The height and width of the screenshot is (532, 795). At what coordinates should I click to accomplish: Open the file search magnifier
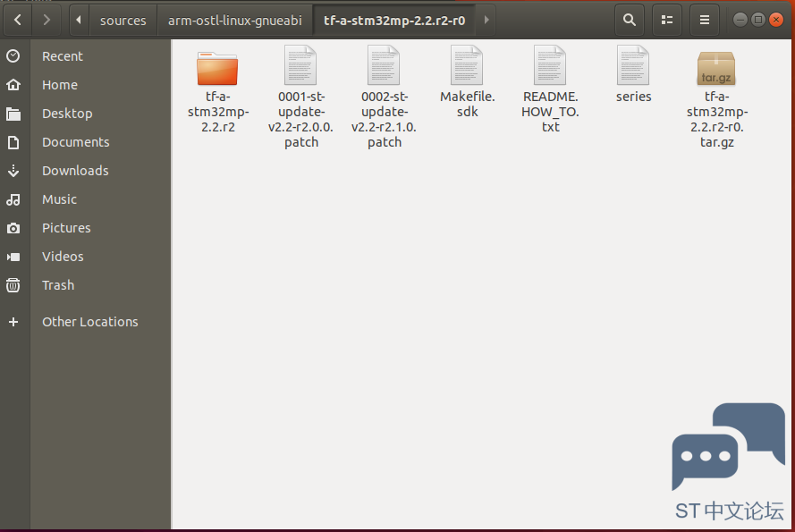click(630, 21)
